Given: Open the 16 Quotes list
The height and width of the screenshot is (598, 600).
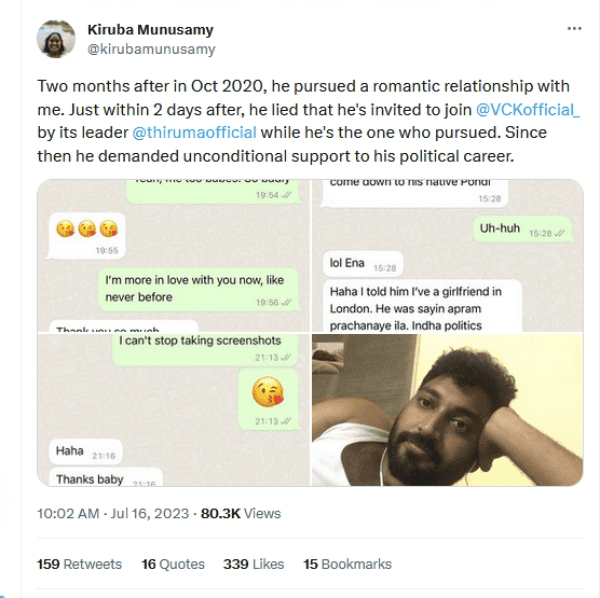Looking at the screenshot, I should click(172, 564).
